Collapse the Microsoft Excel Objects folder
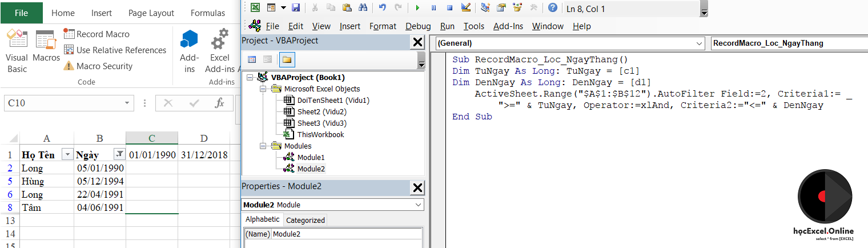Image resolution: width=868 pixels, height=248 pixels. (x=263, y=89)
